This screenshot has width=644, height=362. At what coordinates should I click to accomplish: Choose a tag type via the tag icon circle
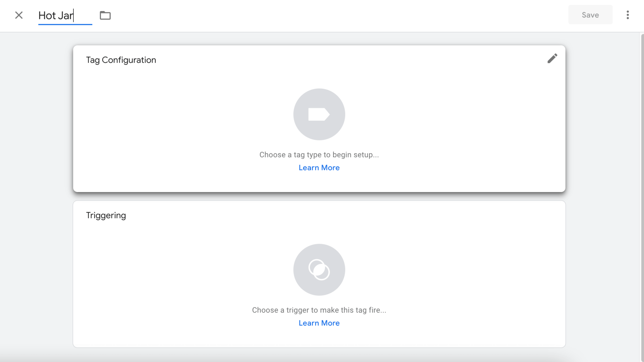point(319,114)
